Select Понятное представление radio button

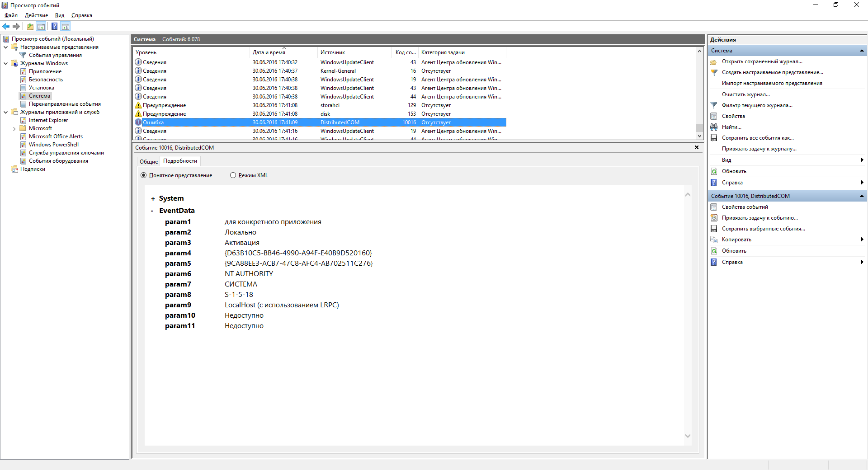pyautogui.click(x=143, y=175)
